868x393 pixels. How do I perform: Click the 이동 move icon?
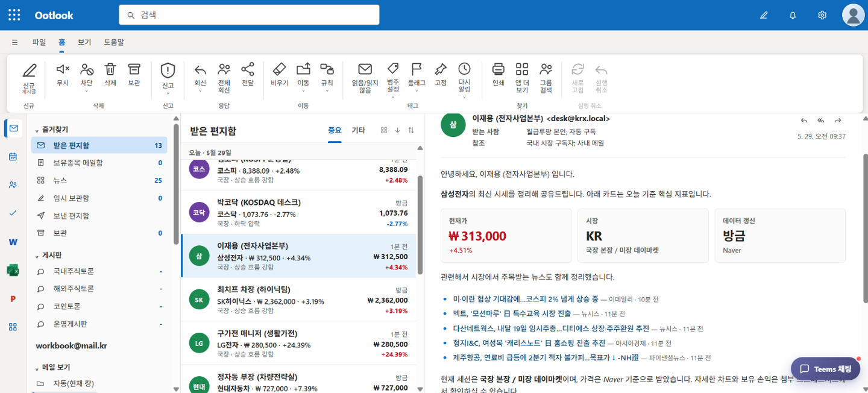click(x=303, y=69)
